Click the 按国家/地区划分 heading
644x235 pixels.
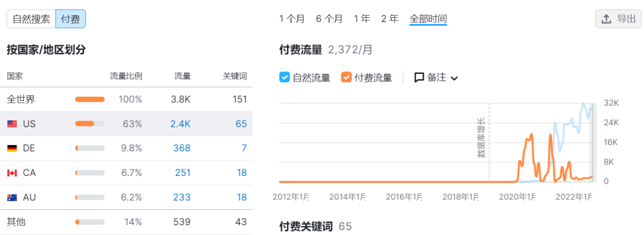(47, 50)
